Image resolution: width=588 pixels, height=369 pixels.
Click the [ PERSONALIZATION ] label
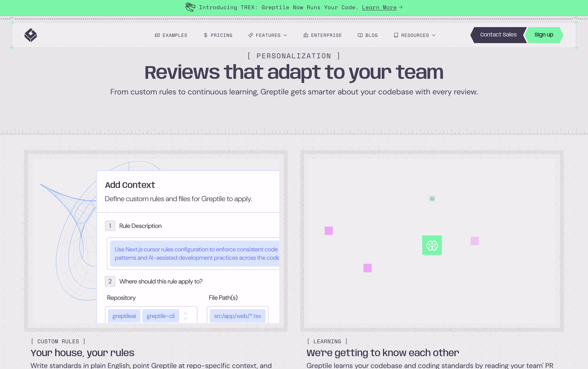[x=294, y=56]
